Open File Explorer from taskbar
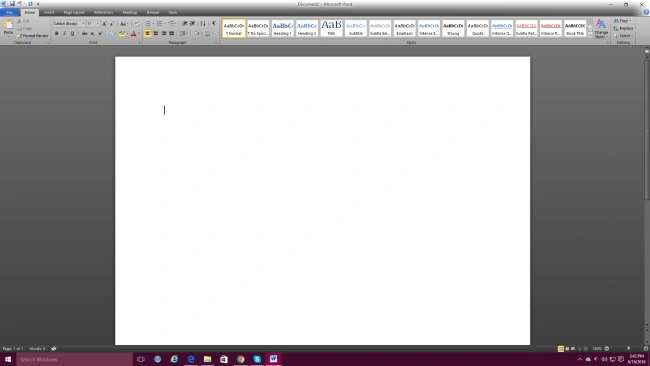 (x=207, y=359)
